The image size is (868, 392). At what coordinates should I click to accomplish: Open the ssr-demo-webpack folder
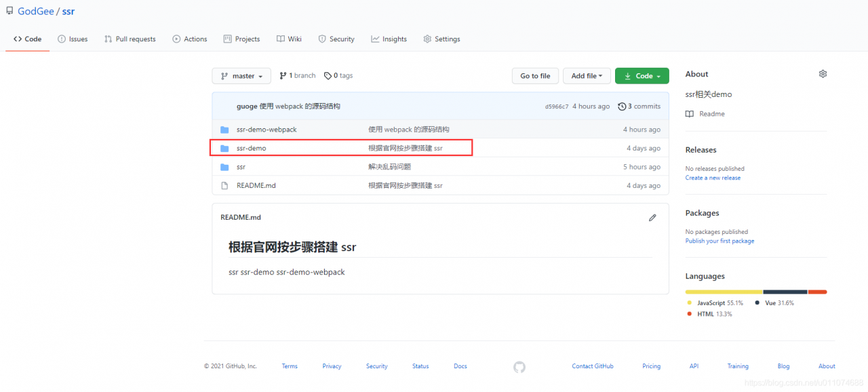pyautogui.click(x=267, y=130)
